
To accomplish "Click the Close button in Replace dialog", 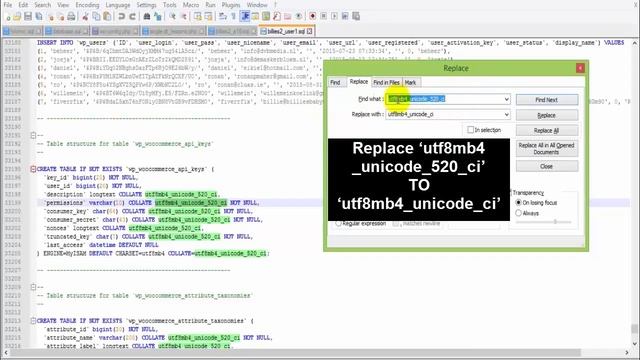I will click(x=547, y=166).
